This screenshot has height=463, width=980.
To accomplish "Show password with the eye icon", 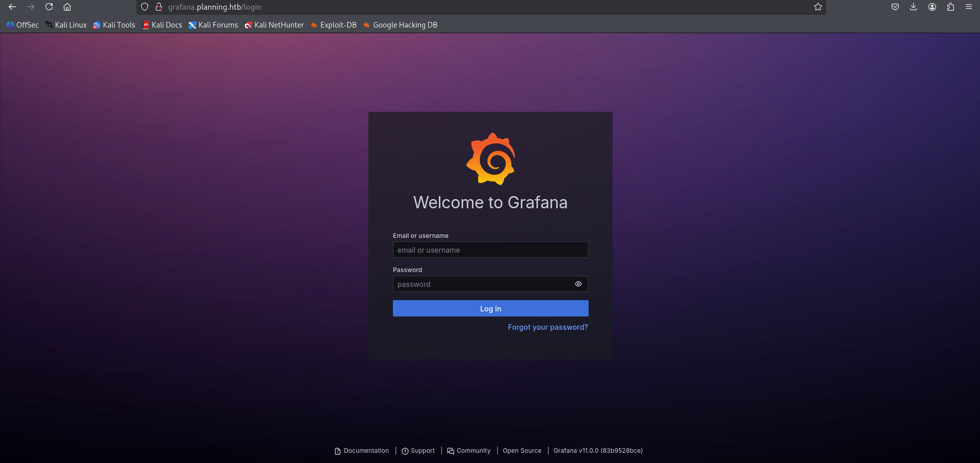I will click(x=578, y=284).
